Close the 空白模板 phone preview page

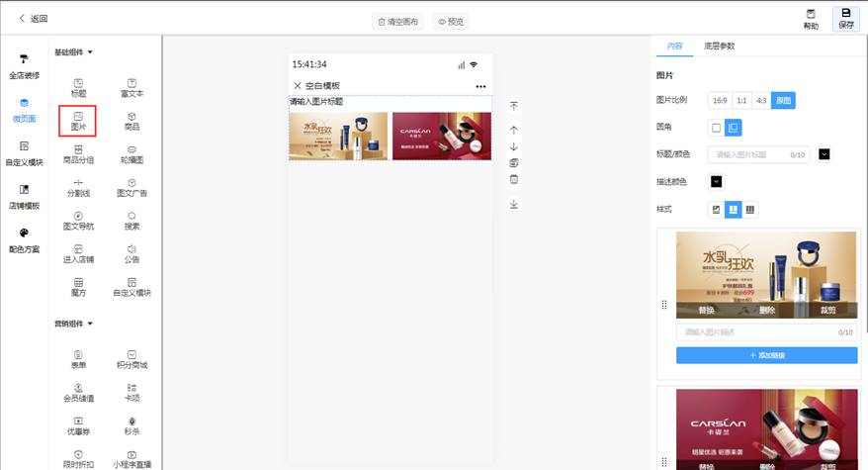click(x=298, y=86)
